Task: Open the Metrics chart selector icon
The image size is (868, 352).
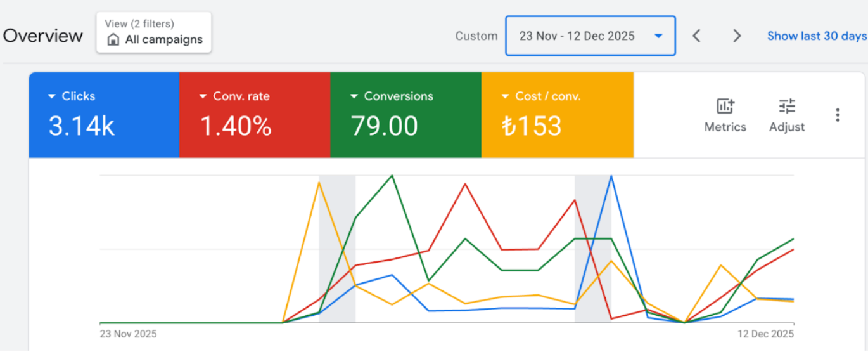Action: (725, 107)
